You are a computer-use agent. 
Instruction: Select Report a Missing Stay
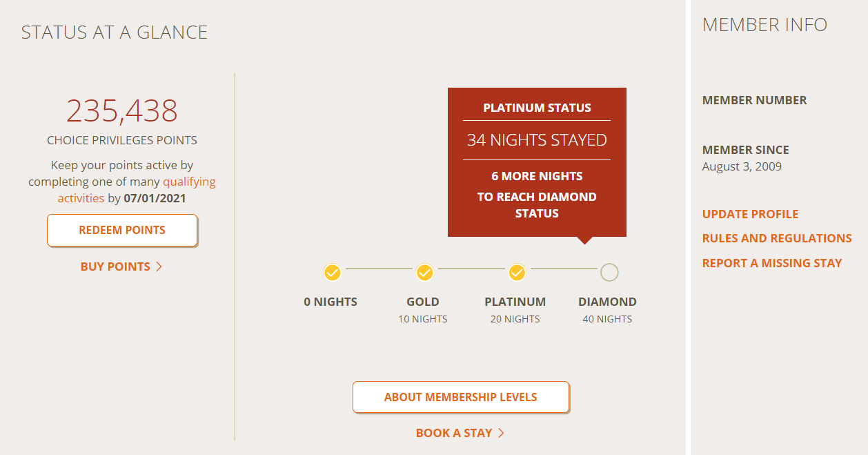click(x=772, y=263)
